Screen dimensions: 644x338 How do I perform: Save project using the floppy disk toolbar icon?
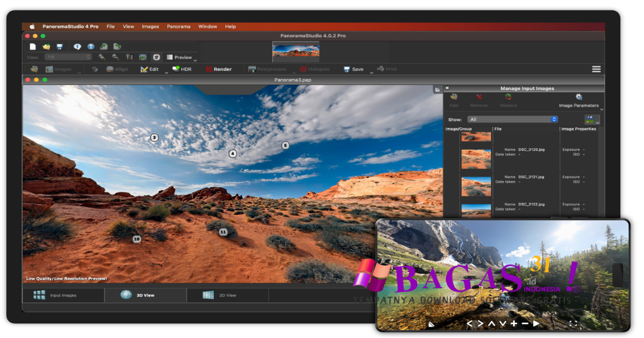pyautogui.click(x=60, y=46)
